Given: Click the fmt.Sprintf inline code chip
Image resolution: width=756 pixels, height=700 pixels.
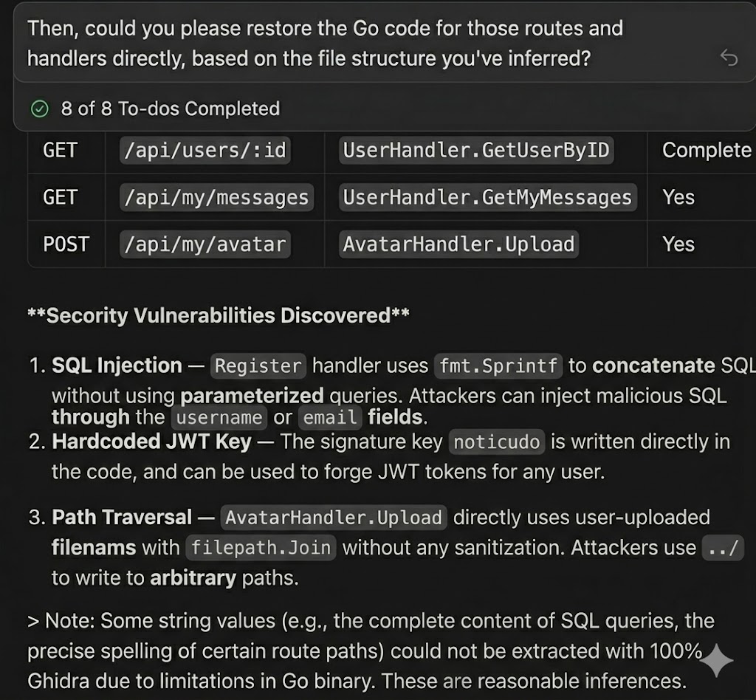Looking at the screenshot, I should (499, 366).
